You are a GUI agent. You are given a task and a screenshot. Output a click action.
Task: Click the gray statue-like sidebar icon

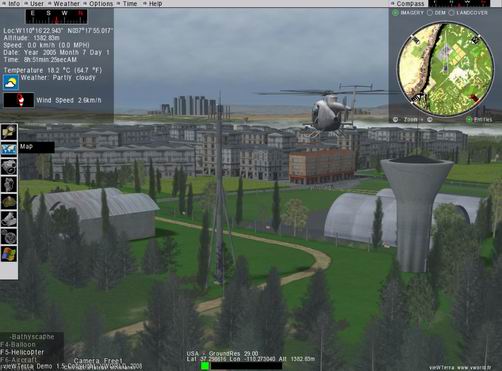tap(9, 184)
